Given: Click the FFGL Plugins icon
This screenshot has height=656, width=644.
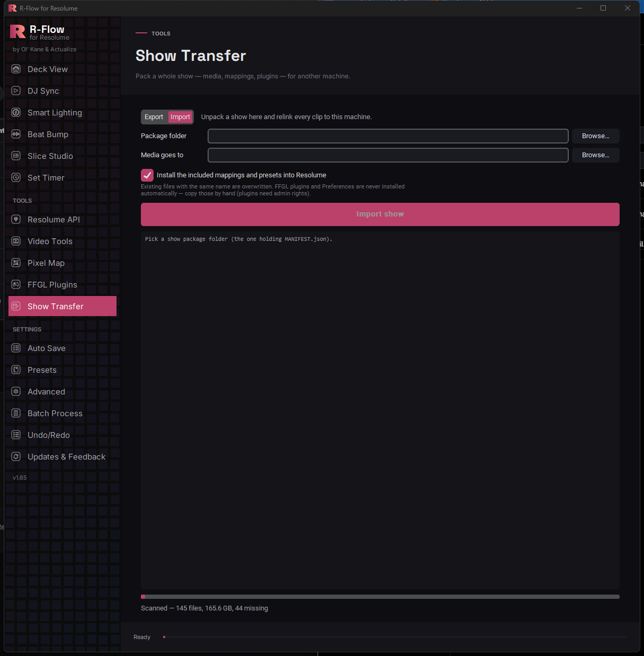Looking at the screenshot, I should 16,284.
